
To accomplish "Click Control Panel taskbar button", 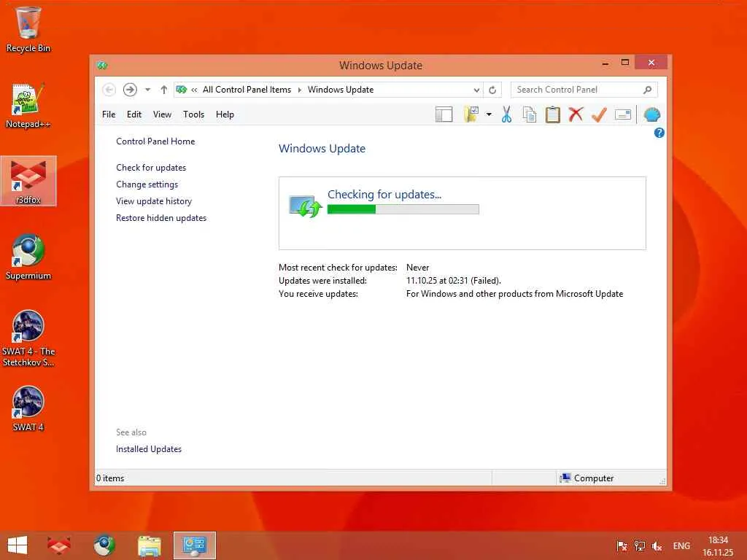I will coord(195,545).
